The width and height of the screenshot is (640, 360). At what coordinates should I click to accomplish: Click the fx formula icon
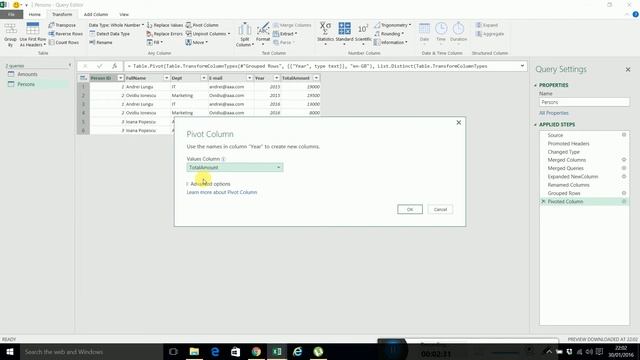pos(114,66)
